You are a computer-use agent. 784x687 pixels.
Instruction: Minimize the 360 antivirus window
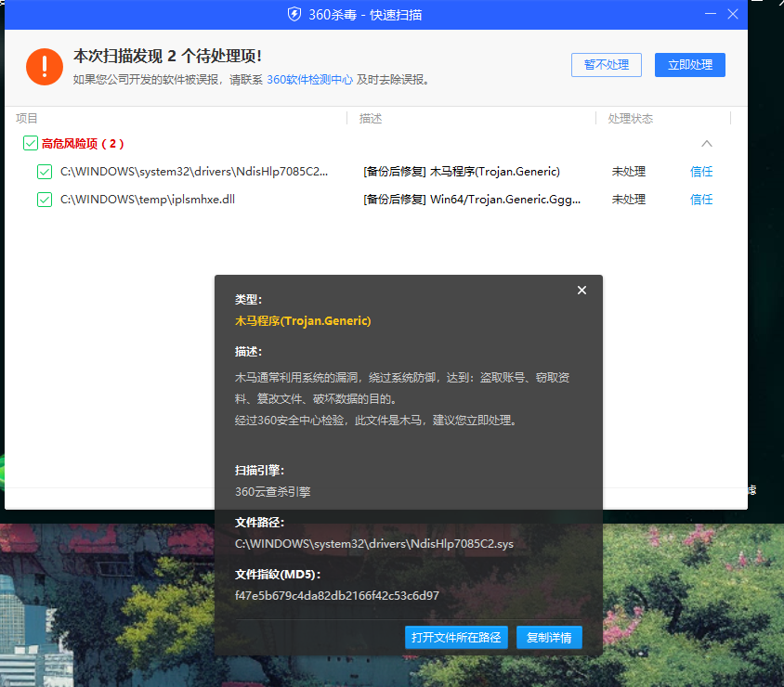click(711, 14)
